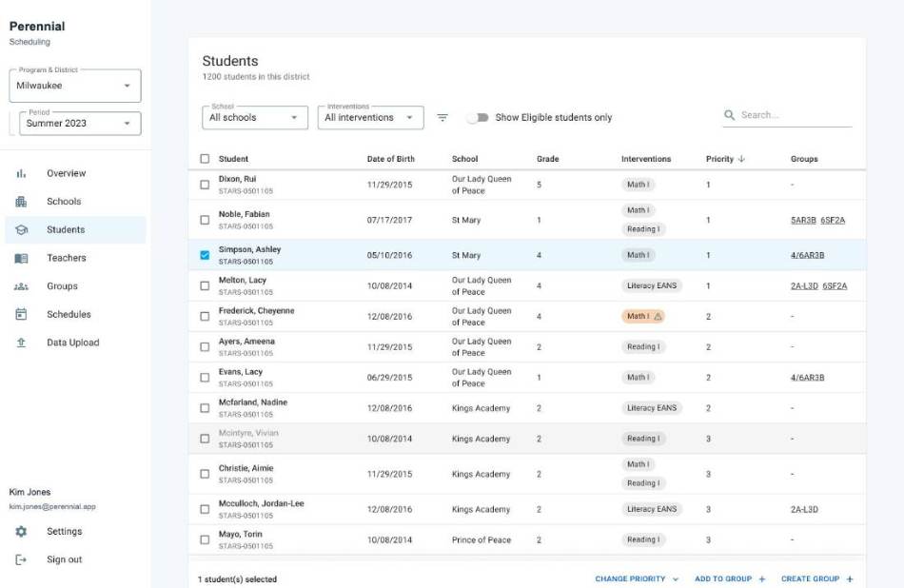Click the Literacy EANS chip for Mcculloch, Jordan-Lee
904x588 pixels.
(652, 510)
